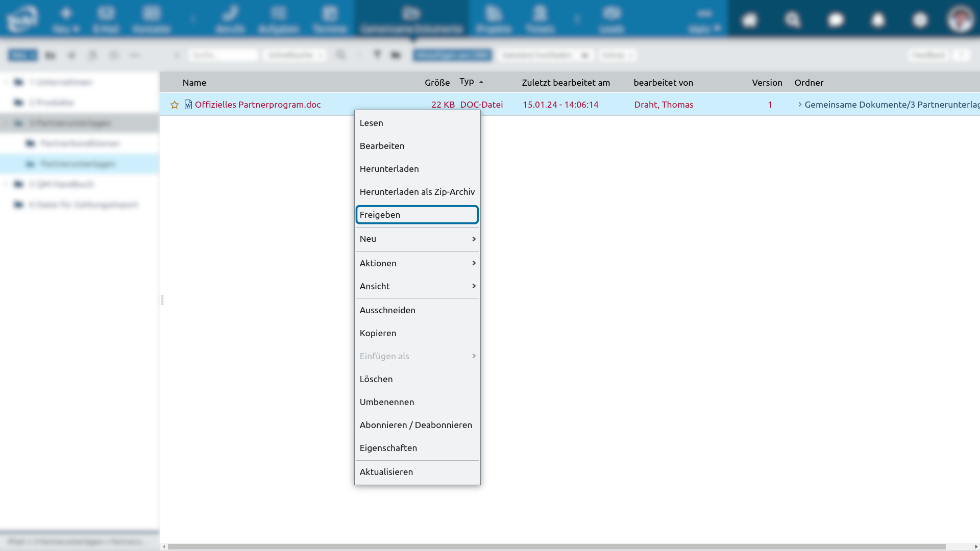Image resolution: width=980 pixels, height=551 pixels.
Task: Click the user avatar picture
Action: tap(960, 19)
